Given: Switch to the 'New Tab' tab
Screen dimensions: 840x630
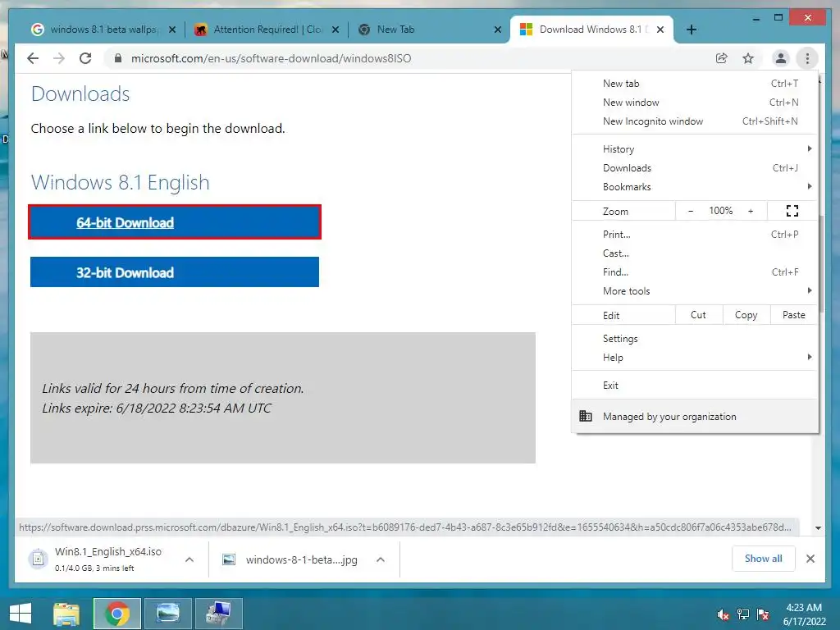Looking at the screenshot, I should coord(429,30).
